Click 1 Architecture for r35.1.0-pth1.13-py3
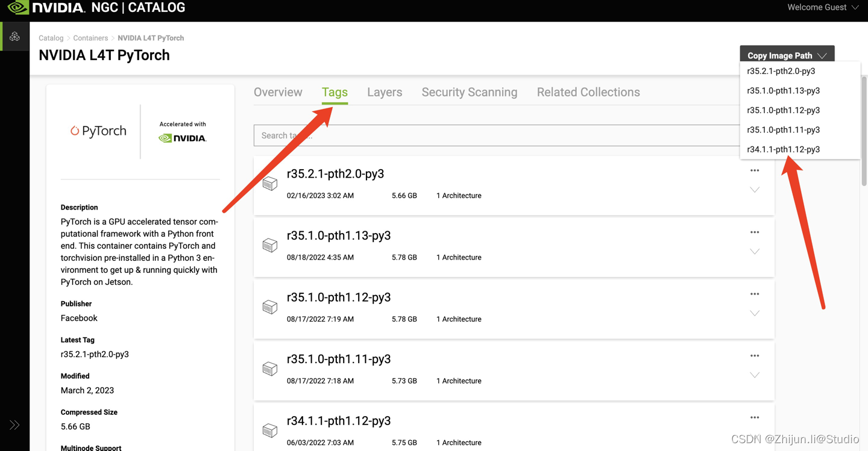The image size is (868, 451). [x=459, y=257]
